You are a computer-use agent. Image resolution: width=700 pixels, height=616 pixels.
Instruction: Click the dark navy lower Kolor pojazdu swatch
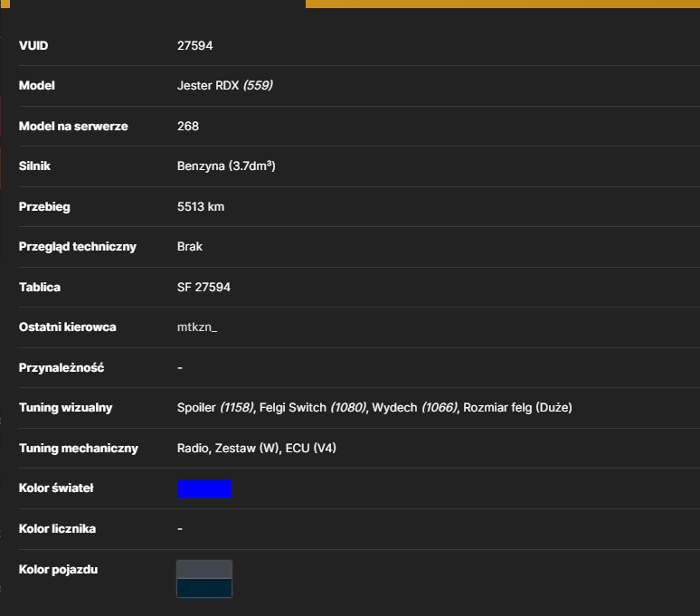click(x=204, y=588)
